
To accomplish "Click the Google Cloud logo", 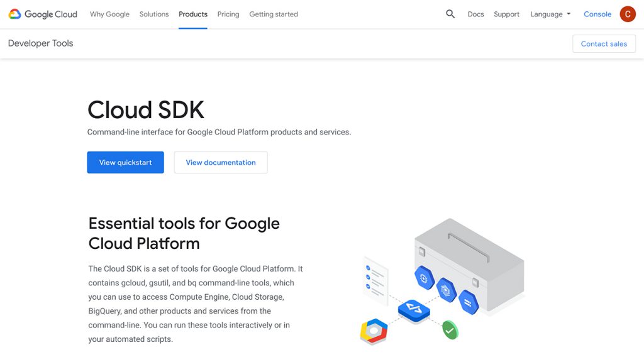I will coord(43,14).
